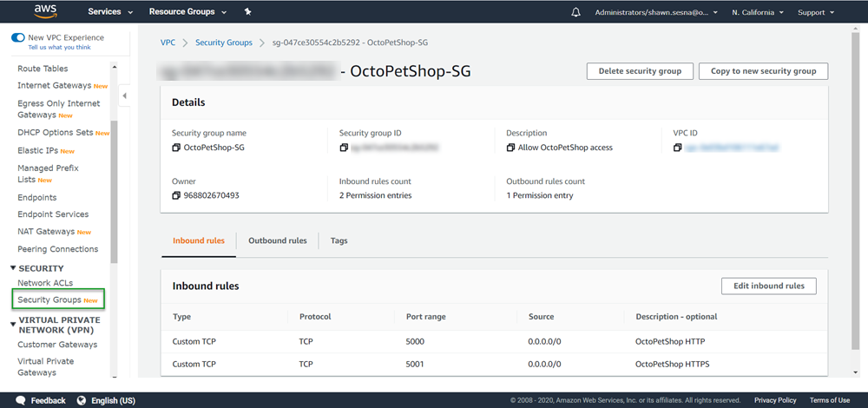Open the notifications bell icon
Screen dimensions: 868x408
pyautogui.click(x=575, y=12)
